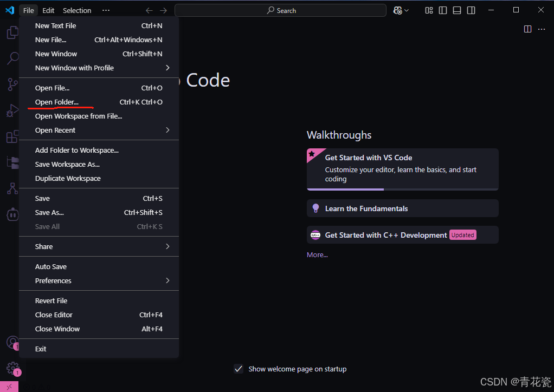Toggle Auto Save option
This screenshot has width=554, height=392.
click(x=99, y=267)
